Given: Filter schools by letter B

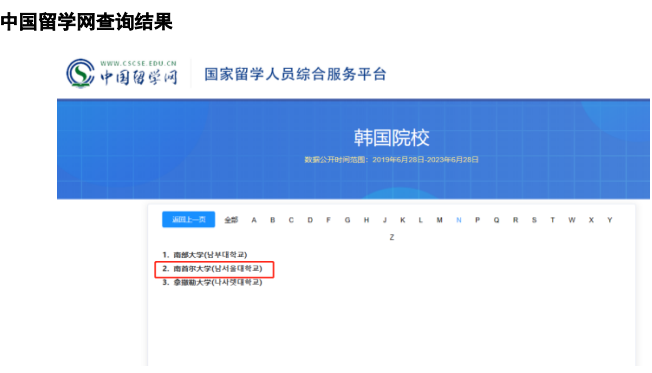Looking at the screenshot, I should [273, 220].
